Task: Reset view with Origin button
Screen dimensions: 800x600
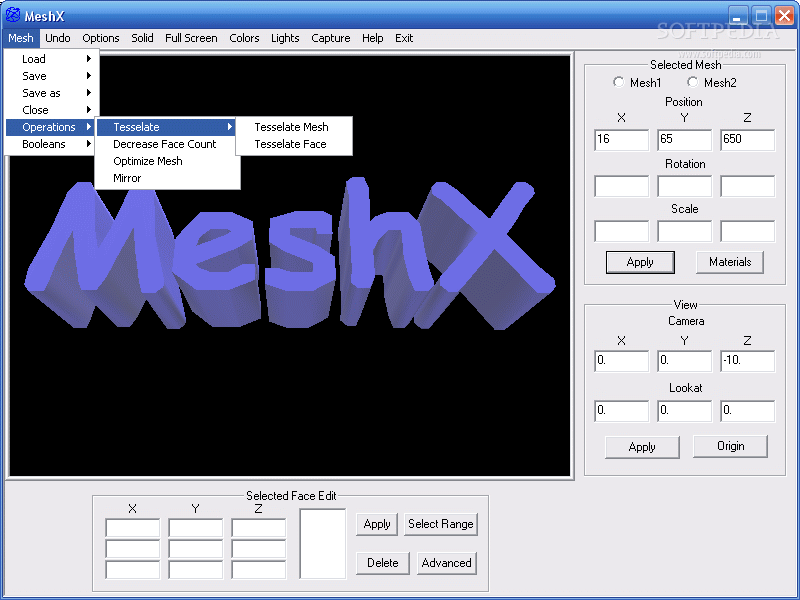Action: click(x=731, y=446)
